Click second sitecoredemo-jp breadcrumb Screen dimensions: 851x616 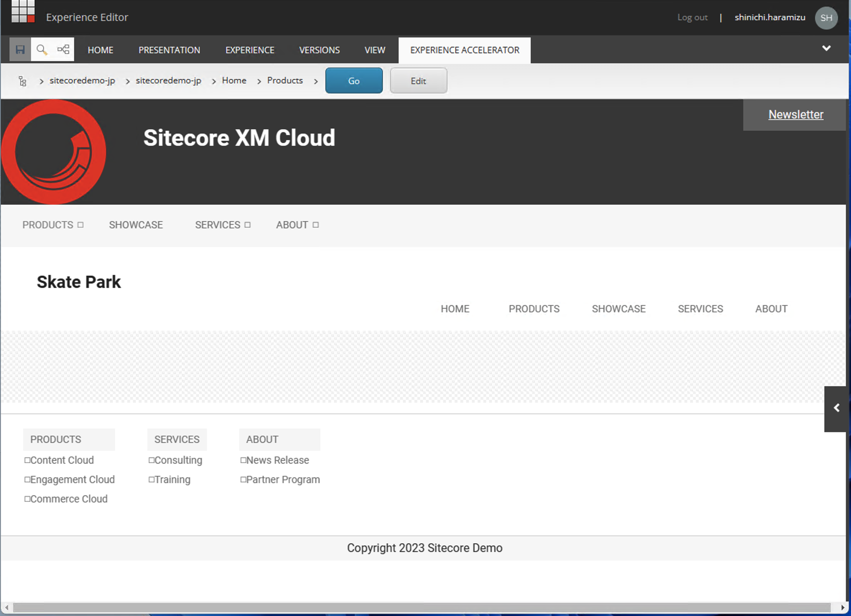click(168, 81)
